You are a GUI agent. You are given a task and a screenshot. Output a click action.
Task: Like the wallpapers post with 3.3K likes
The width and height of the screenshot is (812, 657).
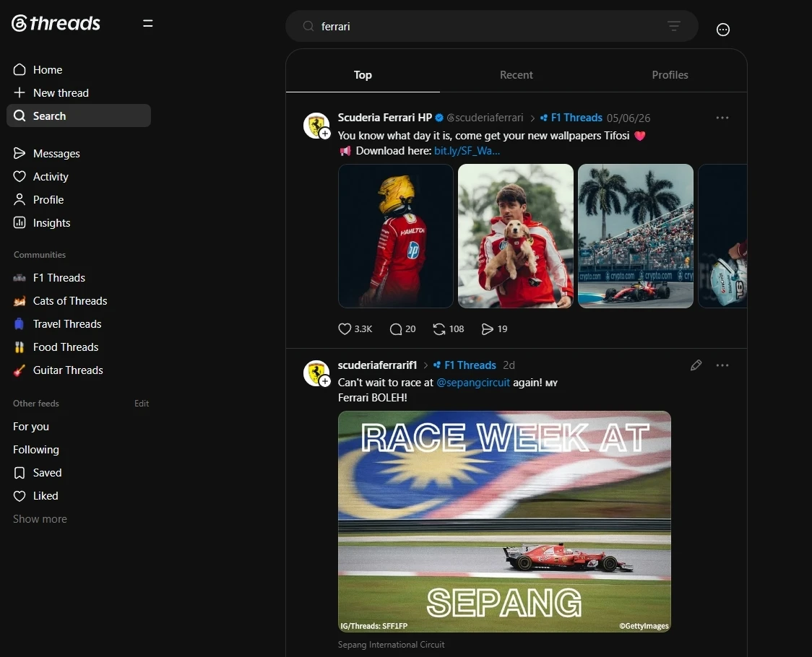point(355,328)
